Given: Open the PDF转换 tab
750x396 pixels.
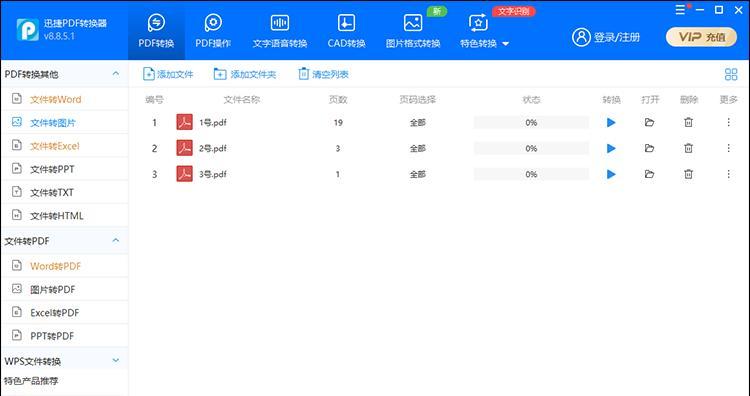Looking at the screenshot, I should [156, 31].
